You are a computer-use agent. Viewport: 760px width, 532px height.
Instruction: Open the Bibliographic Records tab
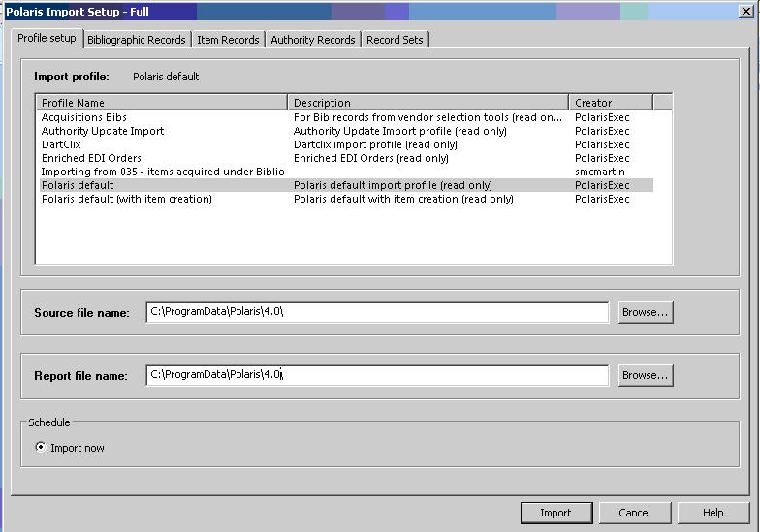[136, 40]
